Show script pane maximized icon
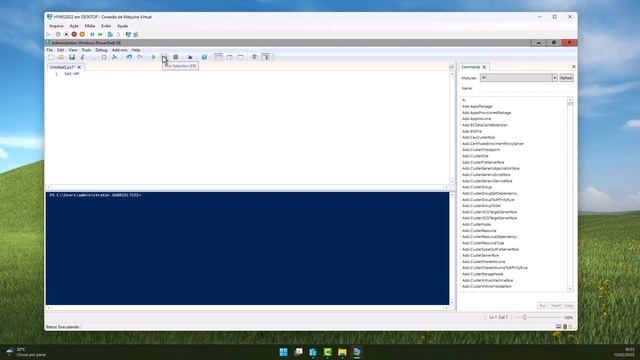640x360 pixels. click(x=240, y=57)
